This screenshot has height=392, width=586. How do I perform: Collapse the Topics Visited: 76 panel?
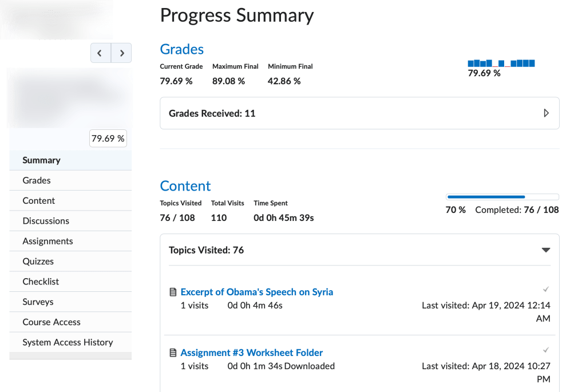pyautogui.click(x=545, y=250)
